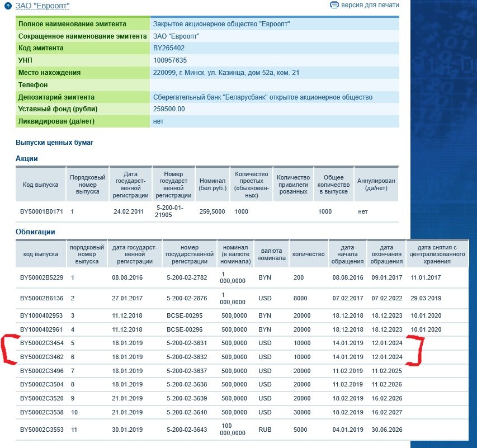Click start date 04.01.2019

[x=347, y=430]
